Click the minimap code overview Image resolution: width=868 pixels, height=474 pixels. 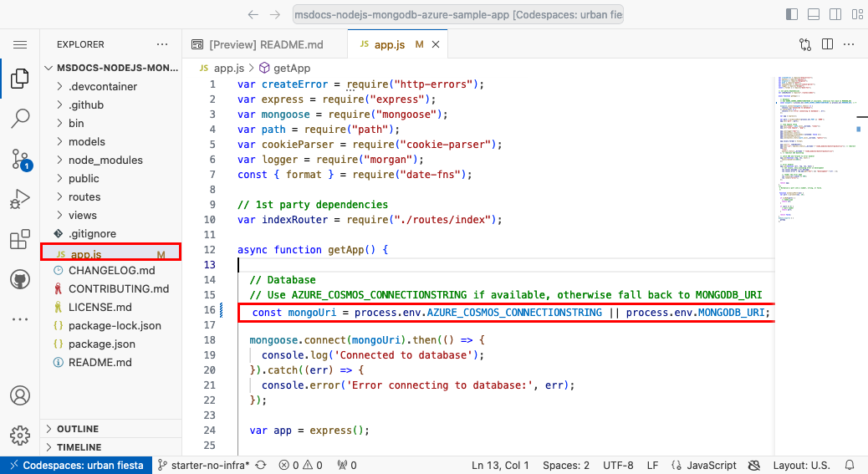(x=814, y=150)
